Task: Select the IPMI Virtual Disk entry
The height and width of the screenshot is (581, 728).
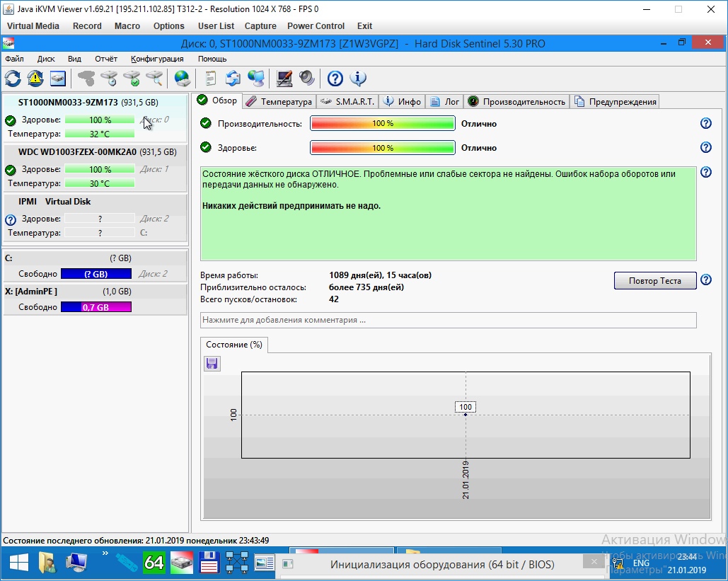Action: (x=95, y=217)
